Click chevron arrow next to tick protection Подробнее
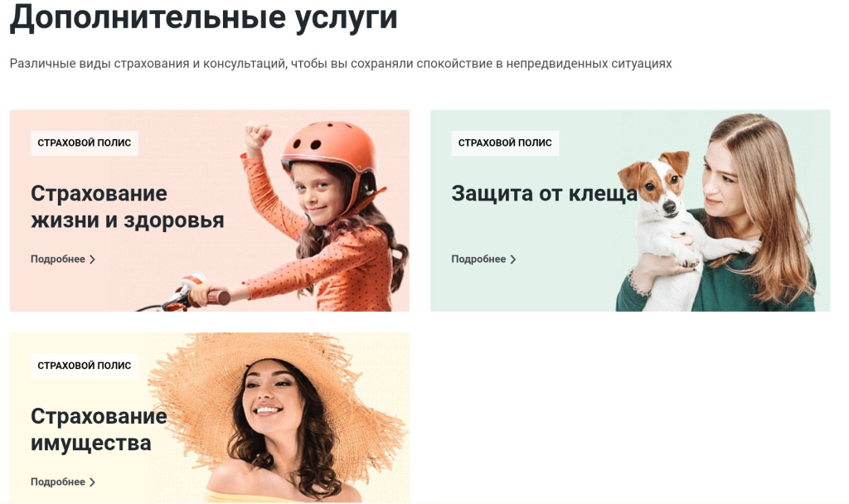 pos(513,259)
